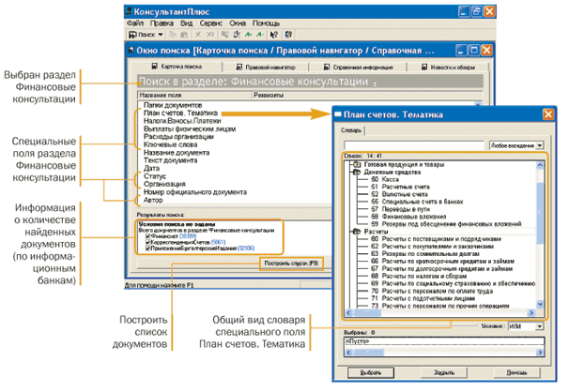Open the Условие ИЛИ dropdown
This screenshot has height=392, width=569.
pyautogui.click(x=540, y=326)
